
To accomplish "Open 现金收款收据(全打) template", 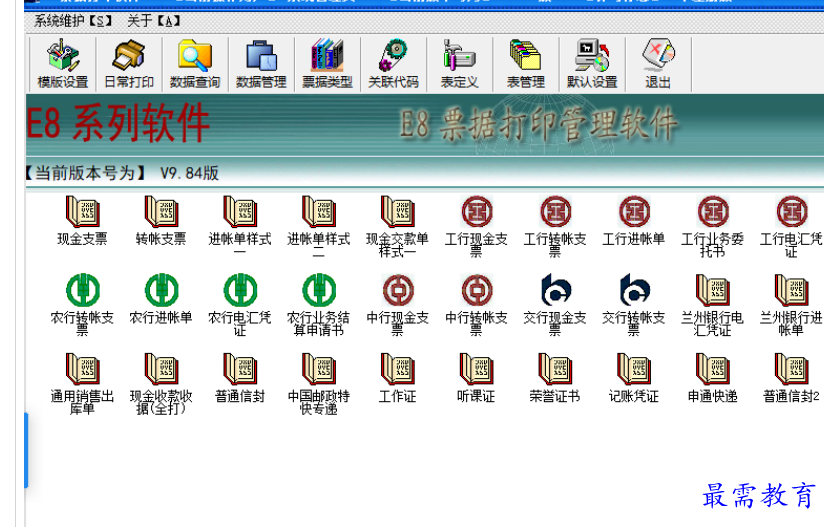I will pos(161,384).
